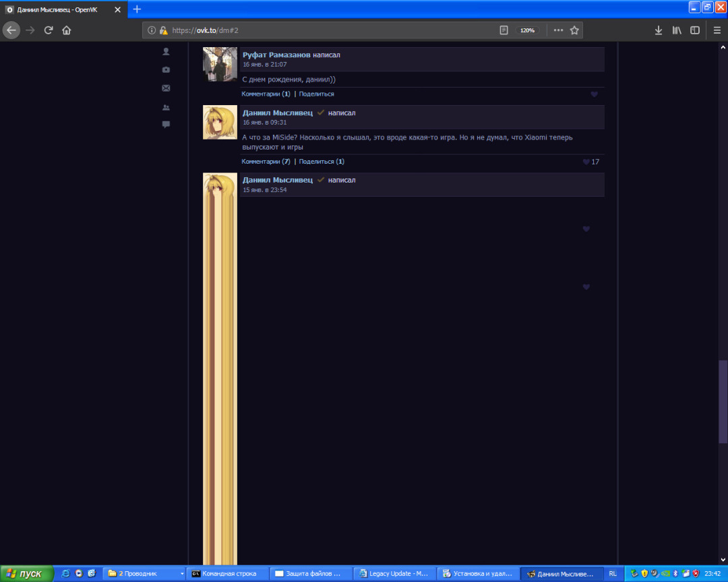Click the ovk.to URL address field
The image size is (728, 582).
[324, 30]
